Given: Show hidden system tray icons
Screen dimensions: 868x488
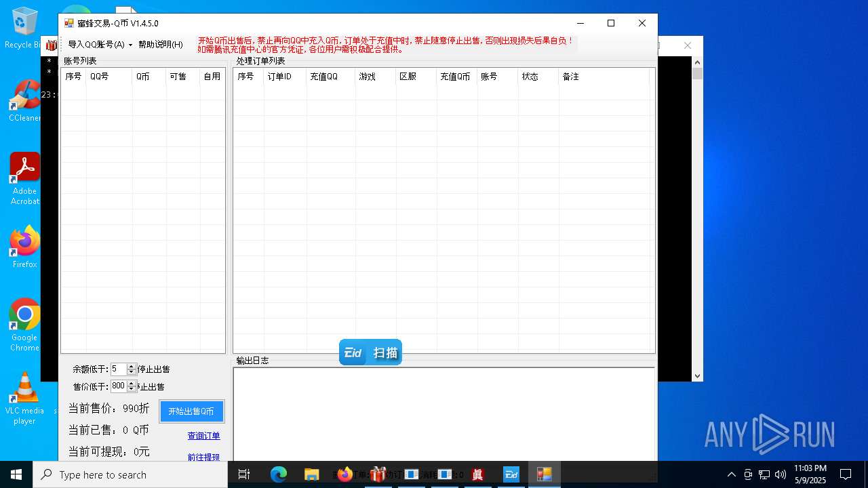Looking at the screenshot, I should (731, 474).
